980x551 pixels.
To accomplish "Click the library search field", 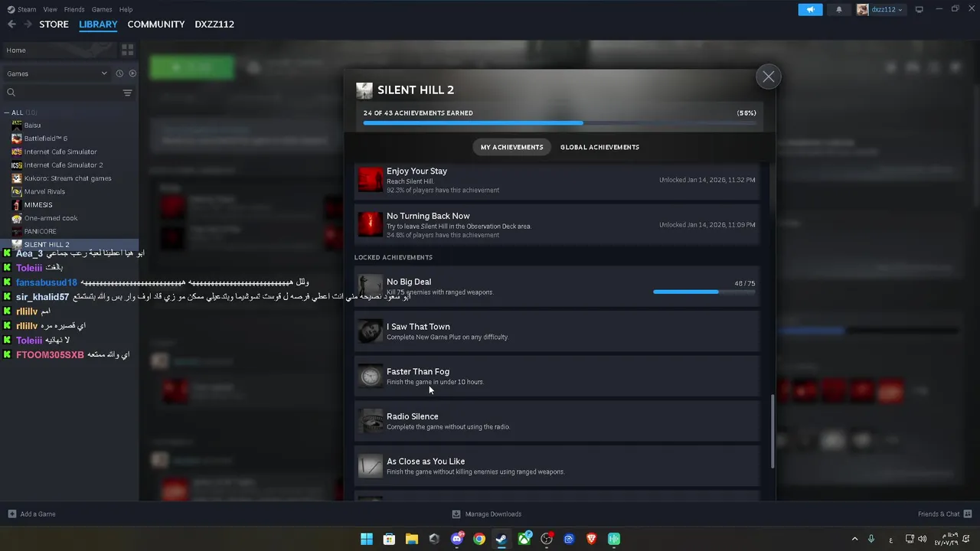I will [61, 93].
